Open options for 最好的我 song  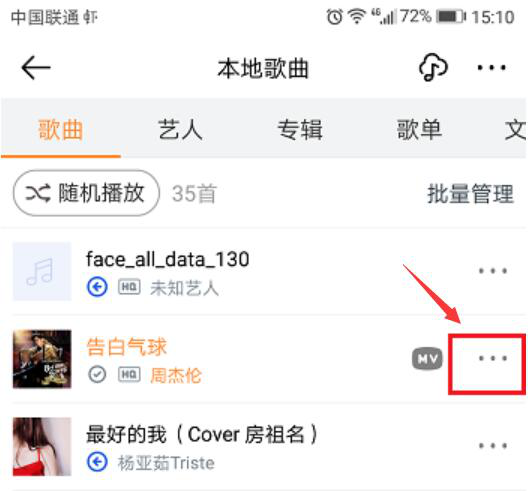(493, 446)
